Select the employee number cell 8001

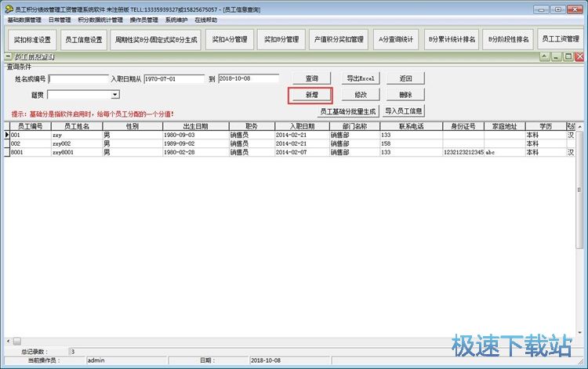click(x=31, y=152)
